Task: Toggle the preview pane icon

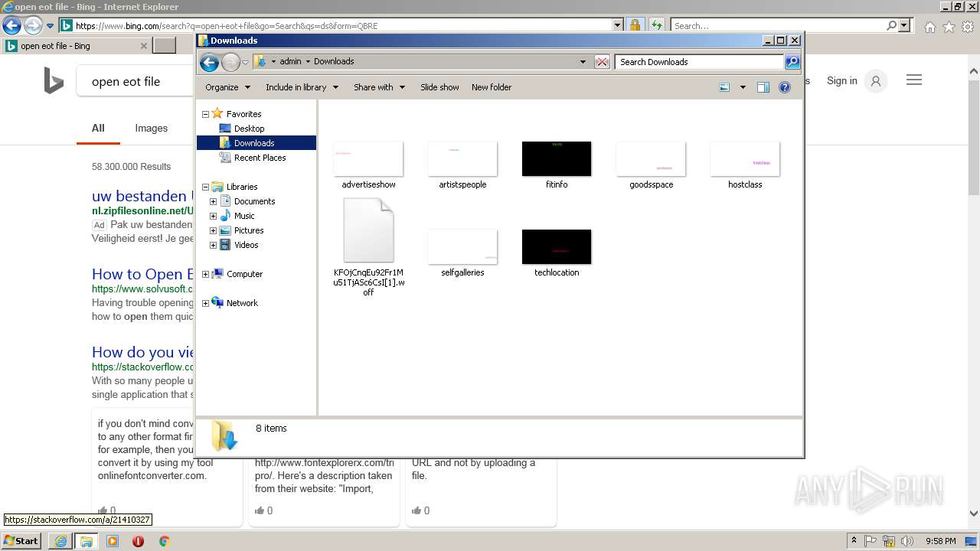Action: (x=763, y=87)
